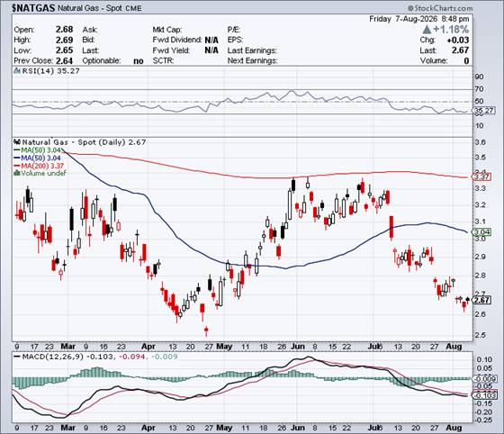504x434 pixels.
Task: Click the Optionable value no
Action: pos(139,60)
